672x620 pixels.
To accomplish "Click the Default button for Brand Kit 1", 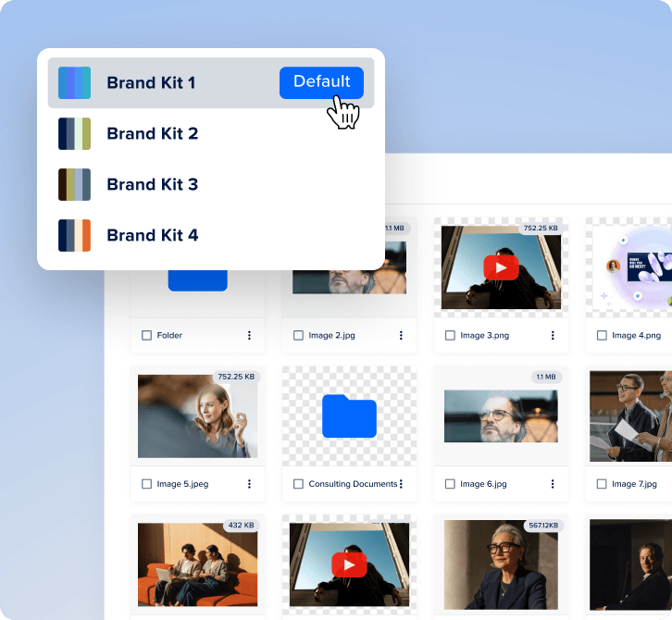I will click(x=321, y=82).
